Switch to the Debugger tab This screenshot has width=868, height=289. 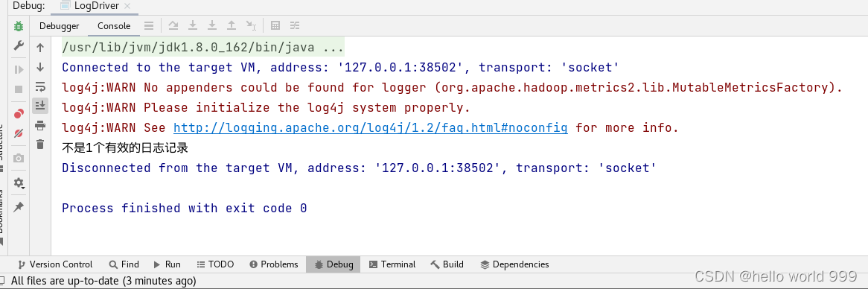(60, 26)
